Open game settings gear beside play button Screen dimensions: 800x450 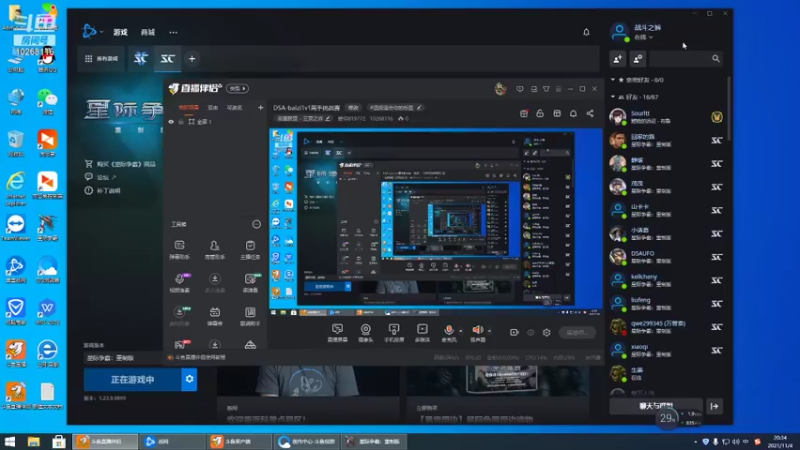point(189,380)
